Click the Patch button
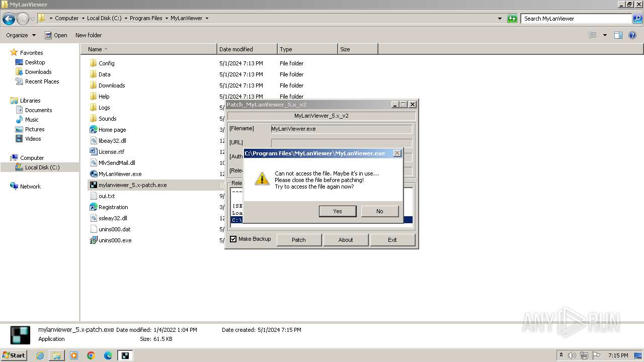The height and width of the screenshot is (362, 644). click(x=299, y=240)
